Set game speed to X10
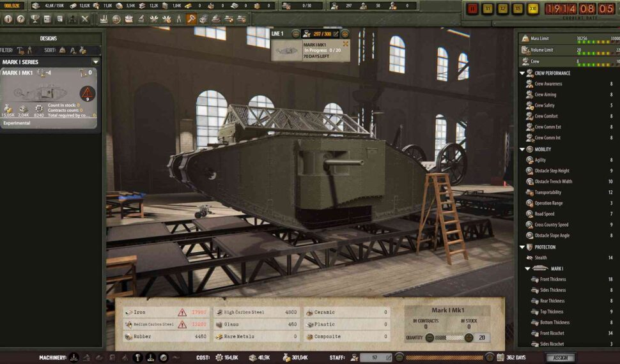Viewport: 620px width, 364px height. (533, 9)
